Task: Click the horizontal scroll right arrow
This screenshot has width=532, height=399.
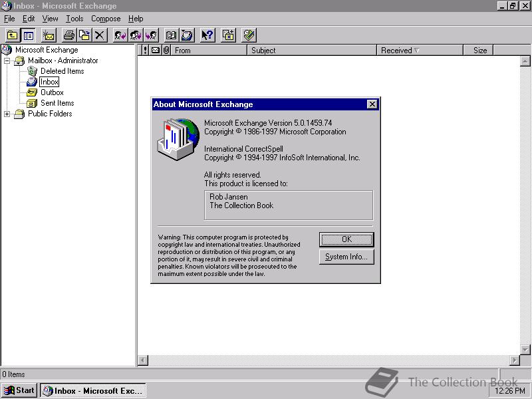Action: click(514, 360)
